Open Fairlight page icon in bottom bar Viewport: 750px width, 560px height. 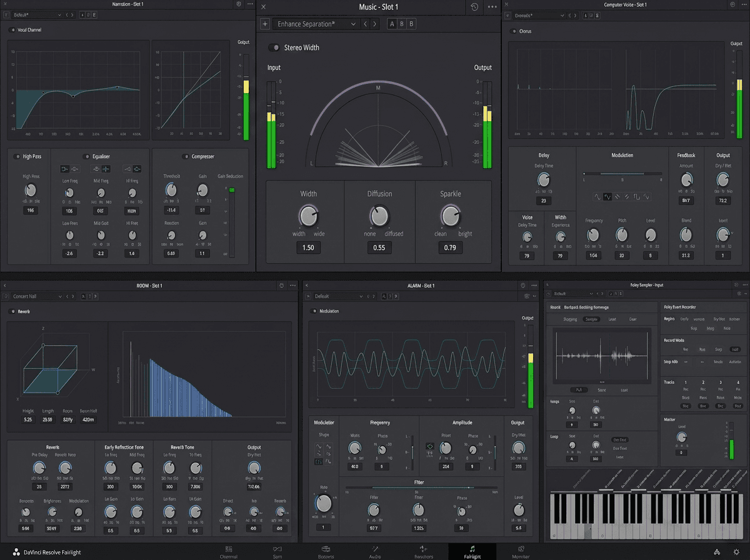[x=472, y=549]
